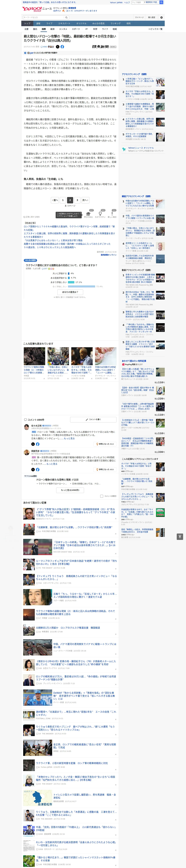The width and height of the screenshot is (186, 868).
Task: Dismiss ウクライナ戦争の残酷 recommended card
Action: pyautogui.click(x=44, y=378)
